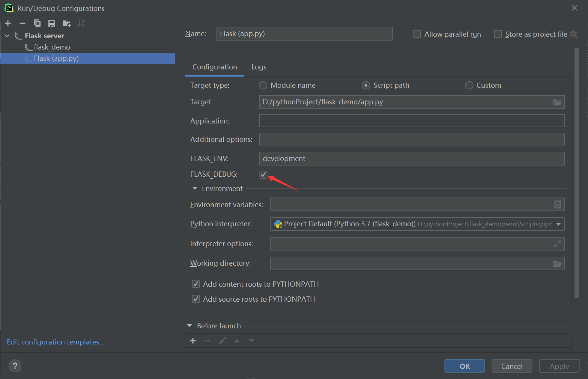Save configuration with the floppy disk icon
This screenshot has height=379, width=588.
[52, 23]
